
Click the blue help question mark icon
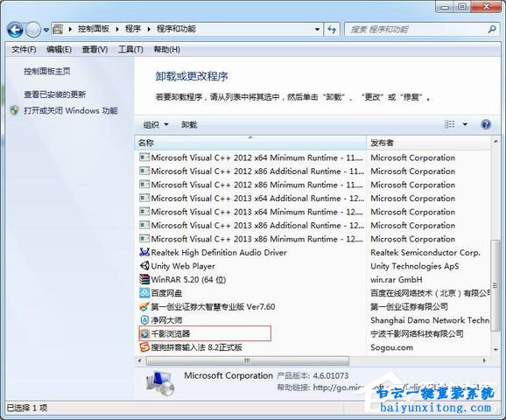pyautogui.click(x=486, y=124)
